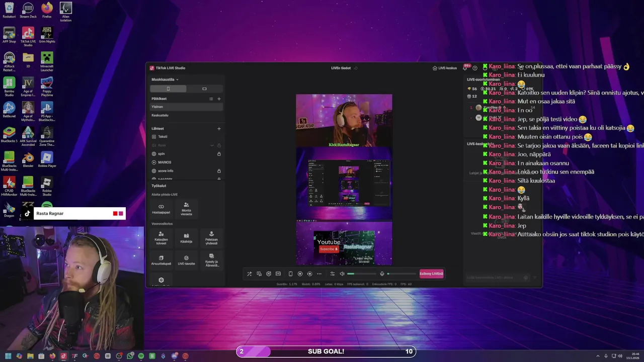The image size is (644, 362).
Task: Open audio mixer settings sliders icon
Action: pos(332,274)
